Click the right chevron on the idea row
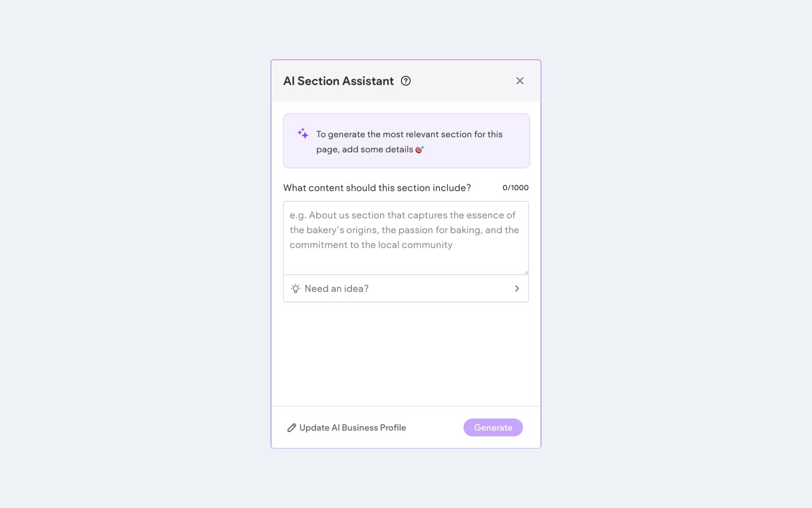812x508 pixels. coord(517,288)
